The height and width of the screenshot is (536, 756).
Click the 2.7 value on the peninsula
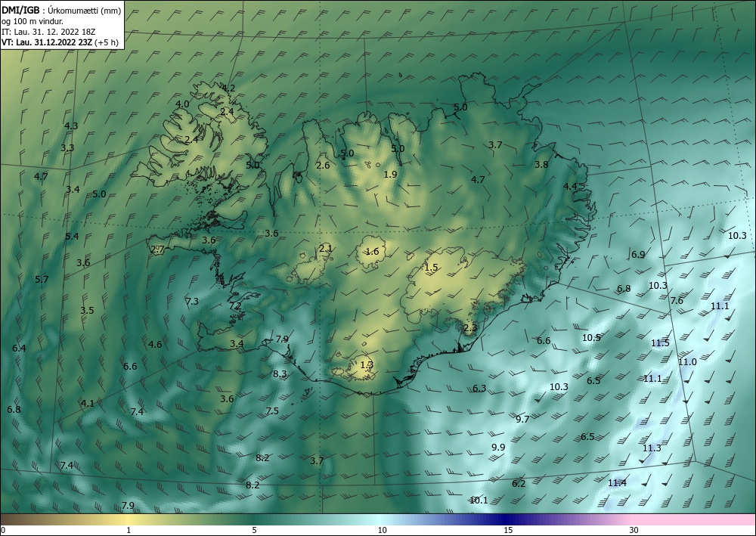[158, 249]
